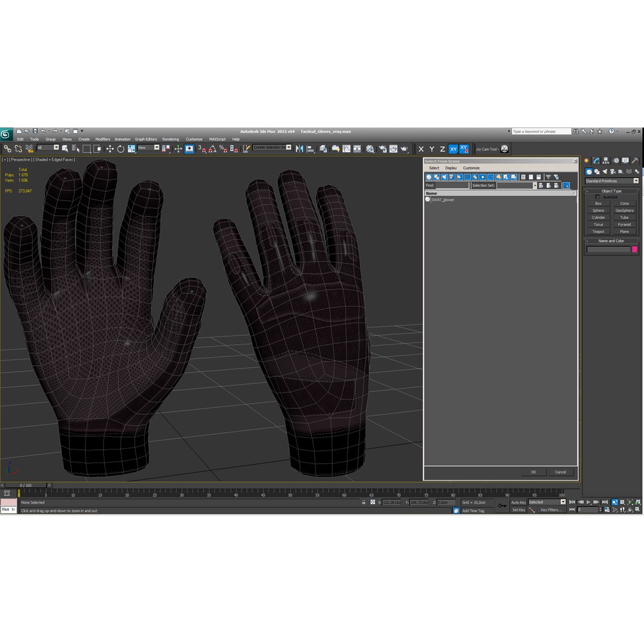Screen dimensions: 644x644
Task: Open the Selection Set dropdown in dialog
Action: point(535,185)
